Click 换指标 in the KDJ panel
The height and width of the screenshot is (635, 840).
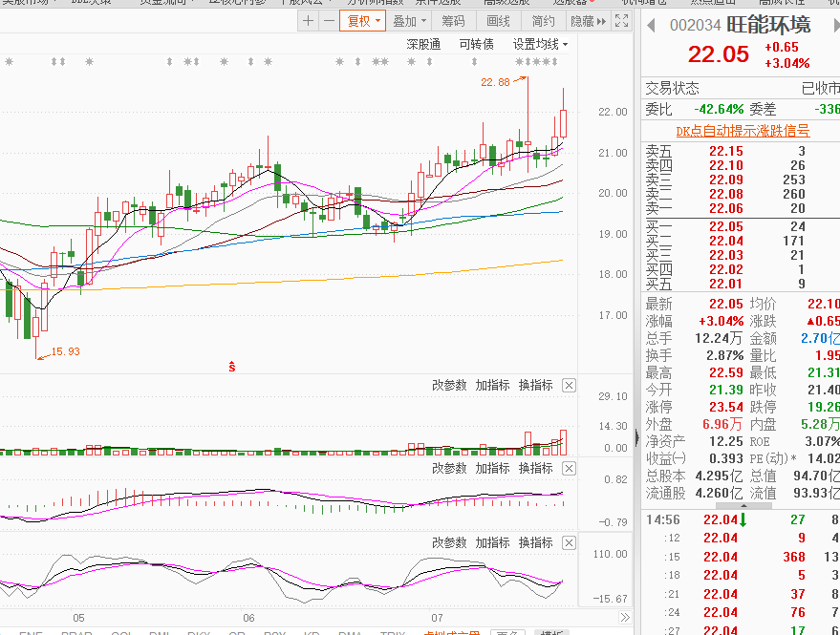[x=536, y=543]
